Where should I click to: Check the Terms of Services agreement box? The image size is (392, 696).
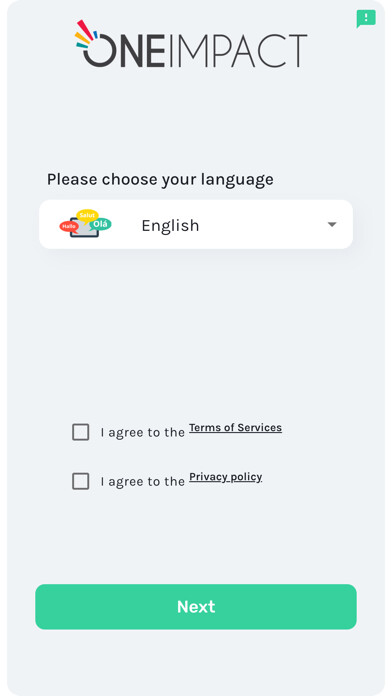[80, 432]
